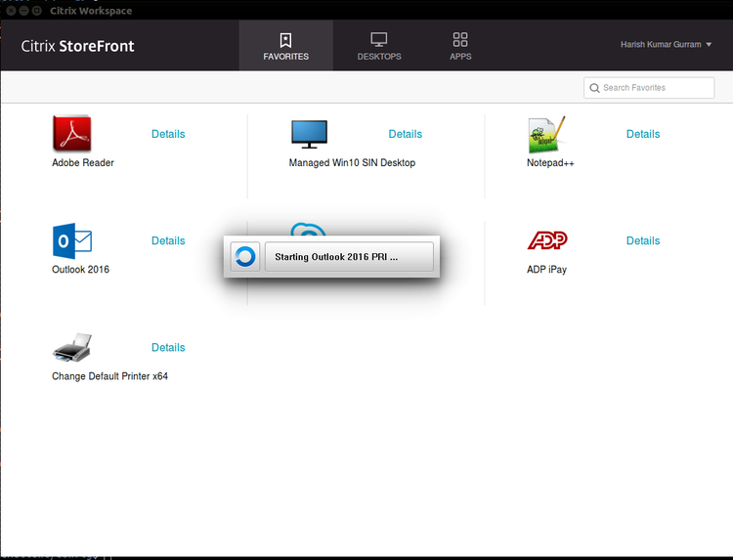The height and width of the screenshot is (560, 733).
Task: Click the Outlook 2016 envelope icon
Action: coord(72,241)
